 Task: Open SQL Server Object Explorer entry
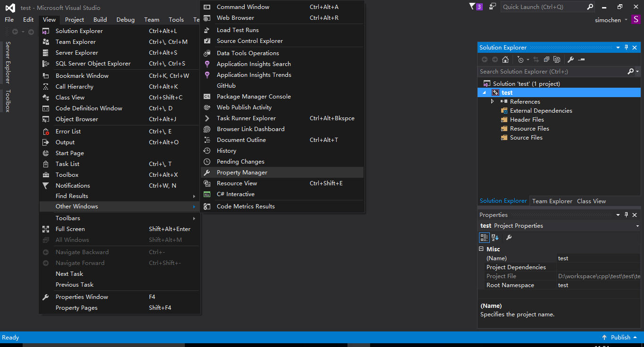[120, 64]
